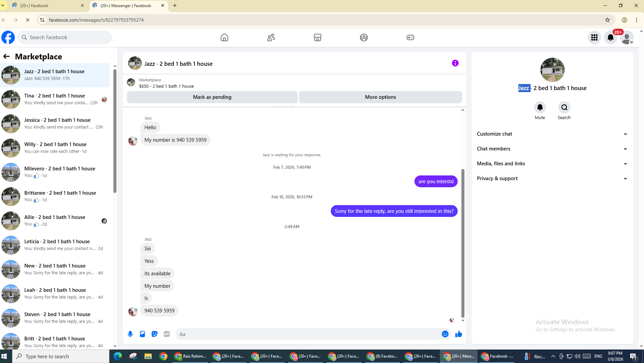This screenshot has height=363, width=644.
Task: Open the Facebook menu grid icon
Action: [x=594, y=37]
